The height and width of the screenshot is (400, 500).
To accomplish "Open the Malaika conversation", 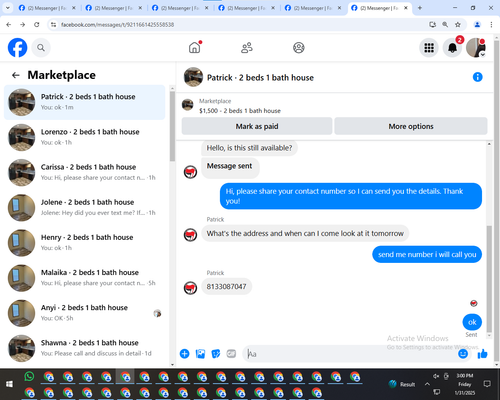I will tap(85, 278).
